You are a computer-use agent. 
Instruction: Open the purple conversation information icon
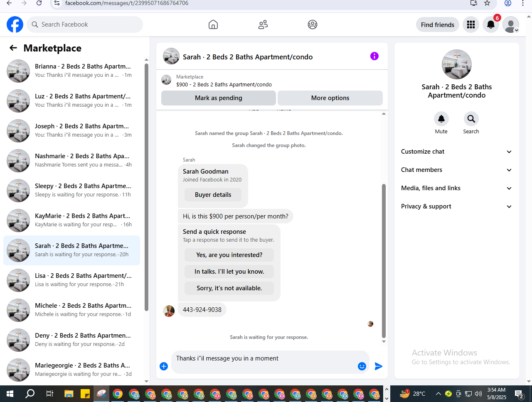[374, 56]
